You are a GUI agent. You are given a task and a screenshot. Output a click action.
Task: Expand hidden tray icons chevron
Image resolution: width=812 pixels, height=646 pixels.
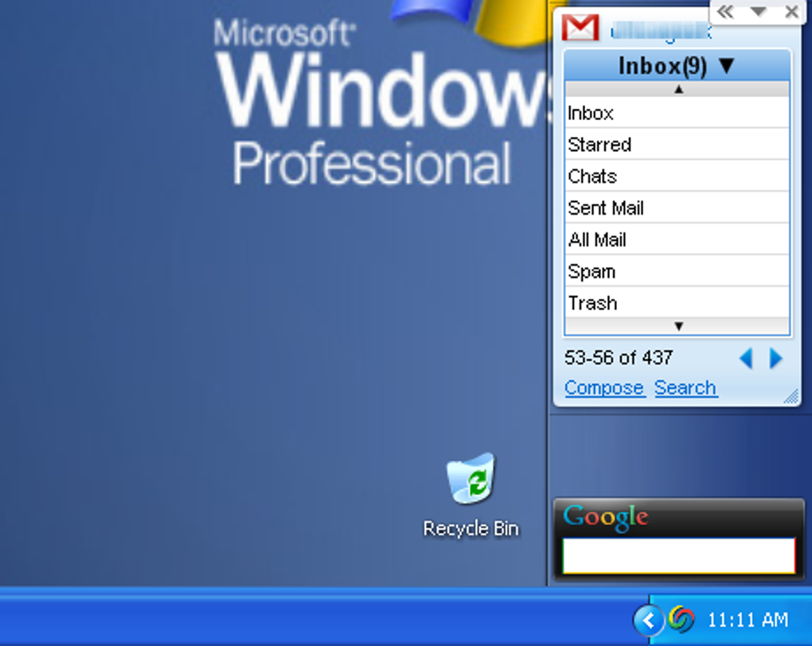pos(648,620)
